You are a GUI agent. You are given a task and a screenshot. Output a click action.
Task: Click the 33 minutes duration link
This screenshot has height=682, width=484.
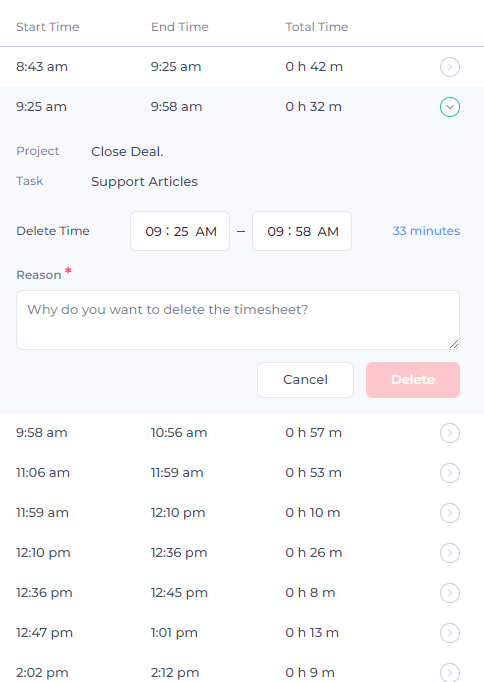click(x=426, y=231)
